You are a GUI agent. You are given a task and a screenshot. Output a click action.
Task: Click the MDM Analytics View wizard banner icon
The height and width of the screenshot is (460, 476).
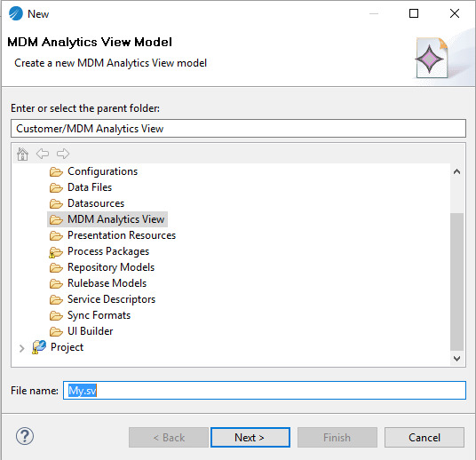432,58
